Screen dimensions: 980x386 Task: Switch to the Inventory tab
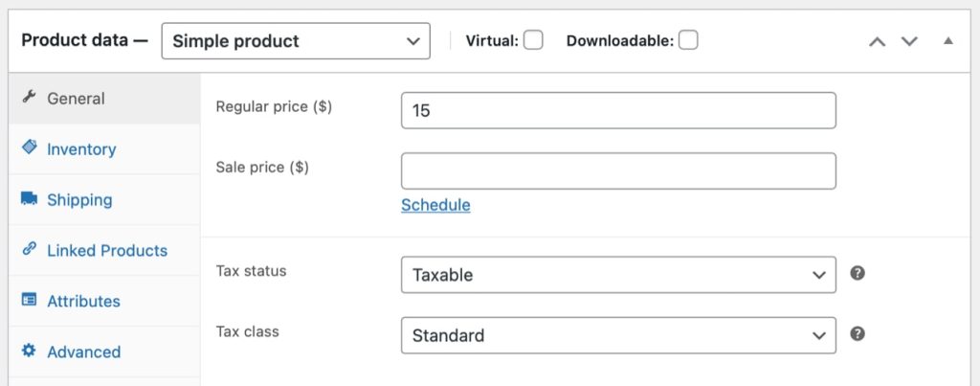(x=81, y=149)
